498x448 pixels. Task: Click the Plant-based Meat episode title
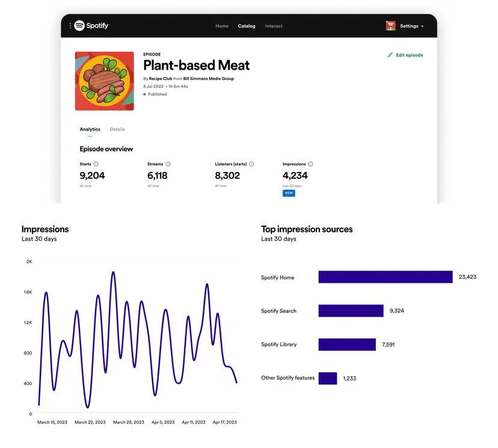click(196, 66)
